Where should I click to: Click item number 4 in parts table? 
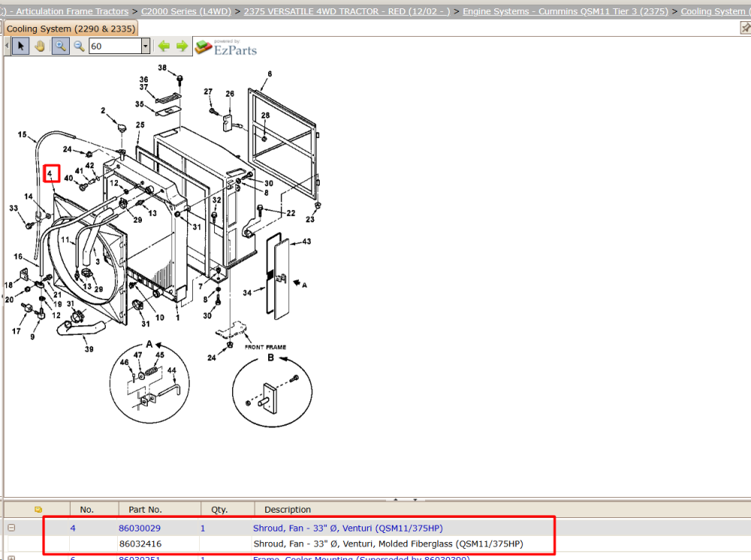[73, 528]
